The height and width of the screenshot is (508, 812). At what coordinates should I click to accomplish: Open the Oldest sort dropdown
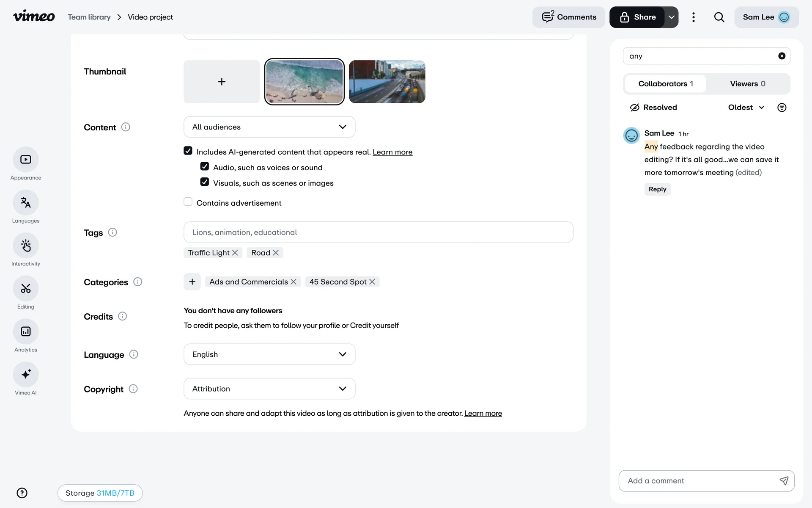pos(746,108)
